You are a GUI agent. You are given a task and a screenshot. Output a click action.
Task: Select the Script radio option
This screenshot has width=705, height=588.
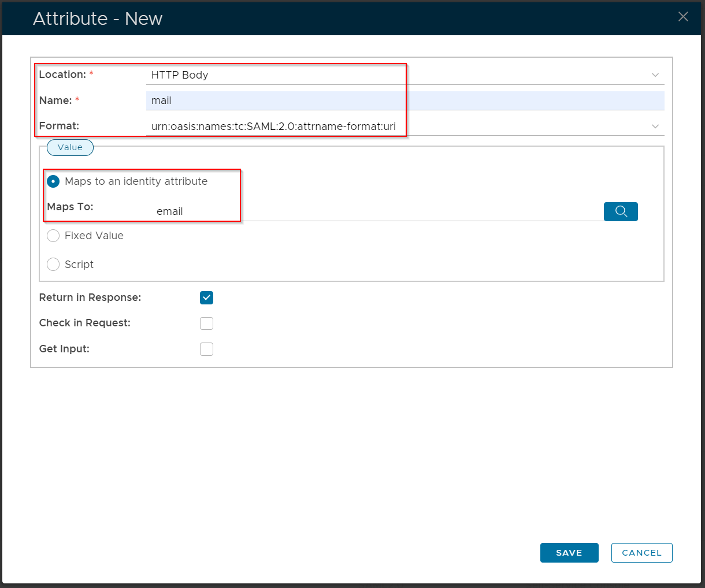click(x=53, y=265)
